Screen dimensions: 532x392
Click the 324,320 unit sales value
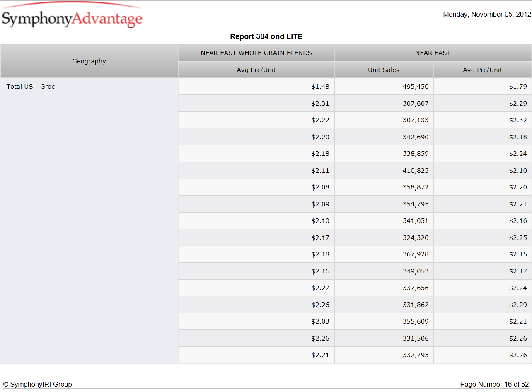tap(416, 238)
